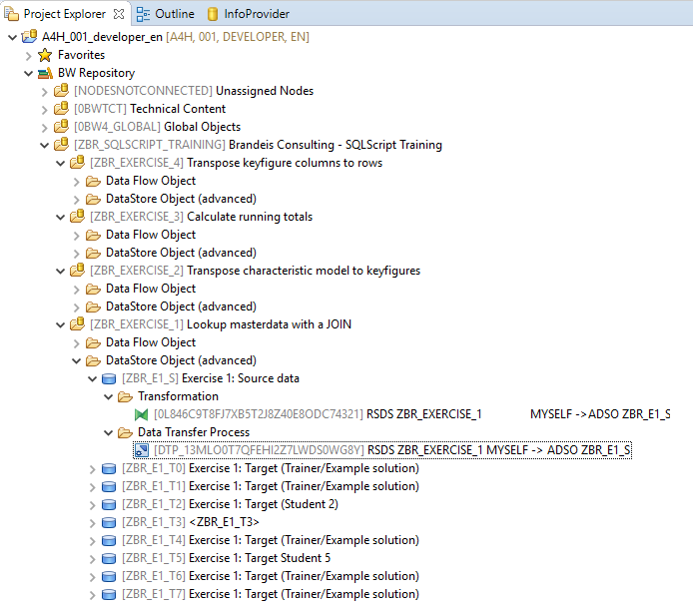Expand the Favorites node
The image size is (693, 605).
[x=29, y=56]
